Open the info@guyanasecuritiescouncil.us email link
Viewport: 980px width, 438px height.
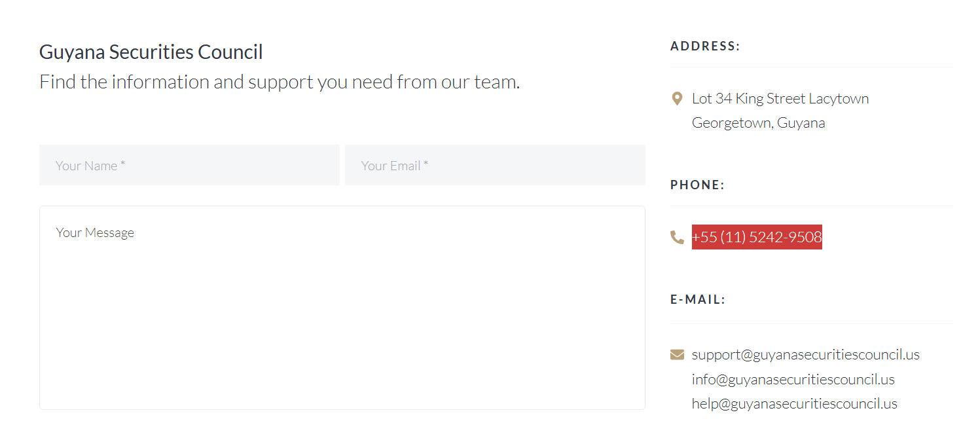coord(793,380)
